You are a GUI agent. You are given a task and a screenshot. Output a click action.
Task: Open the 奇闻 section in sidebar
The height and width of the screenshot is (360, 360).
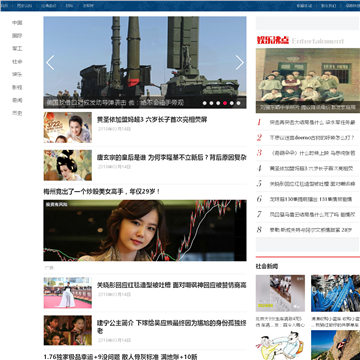[x=17, y=100]
